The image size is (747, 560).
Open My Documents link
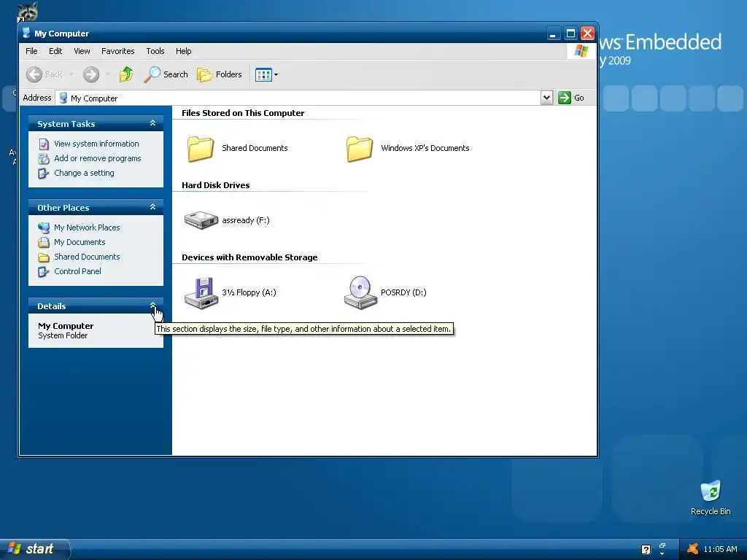(x=80, y=242)
